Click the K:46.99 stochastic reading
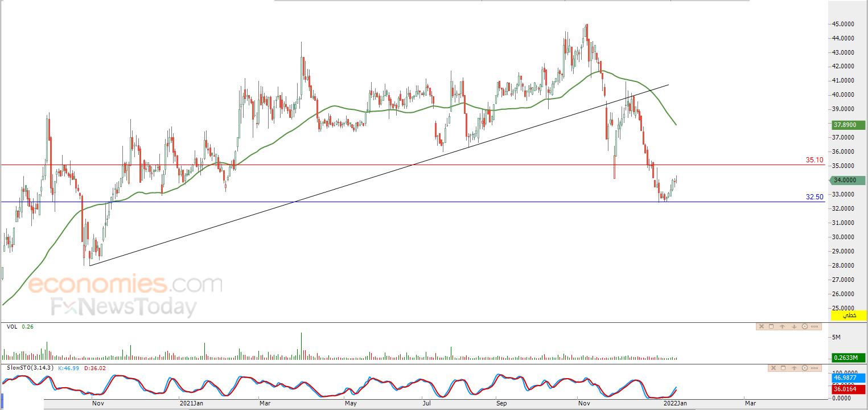This screenshot has height=410, width=868. coord(68,368)
